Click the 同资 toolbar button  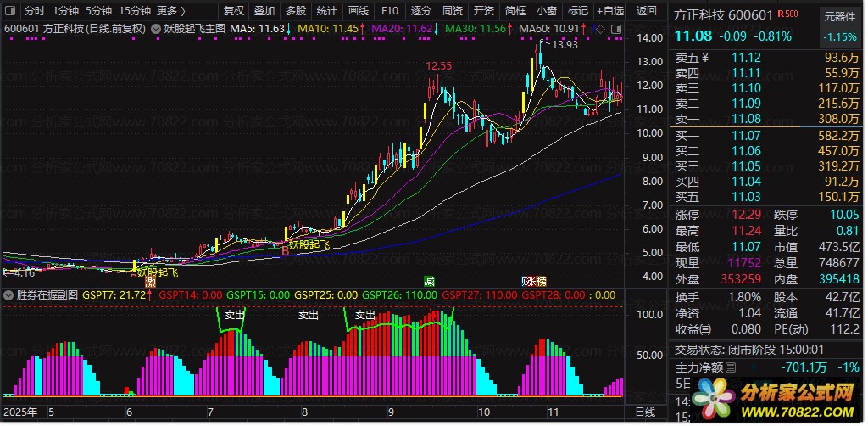(x=453, y=10)
